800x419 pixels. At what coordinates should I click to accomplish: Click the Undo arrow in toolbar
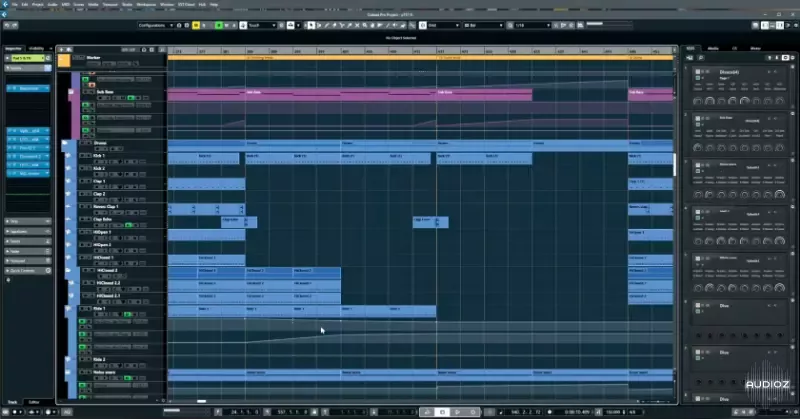7,25
